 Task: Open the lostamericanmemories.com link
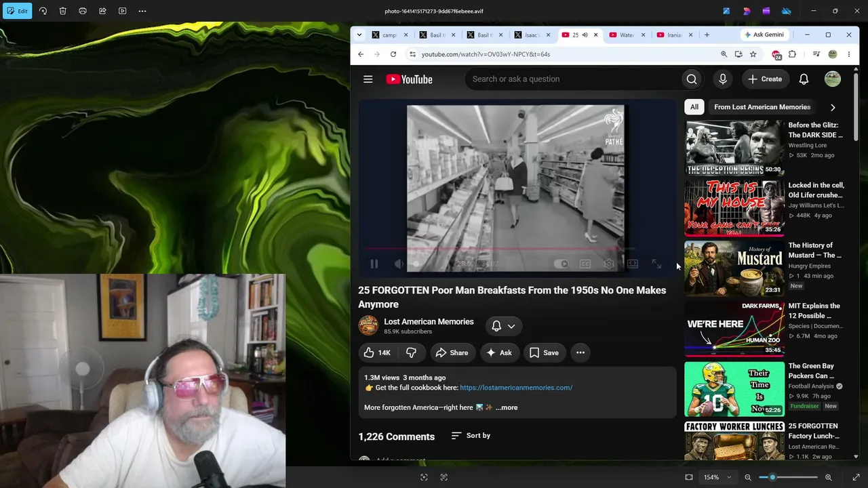[x=516, y=388]
